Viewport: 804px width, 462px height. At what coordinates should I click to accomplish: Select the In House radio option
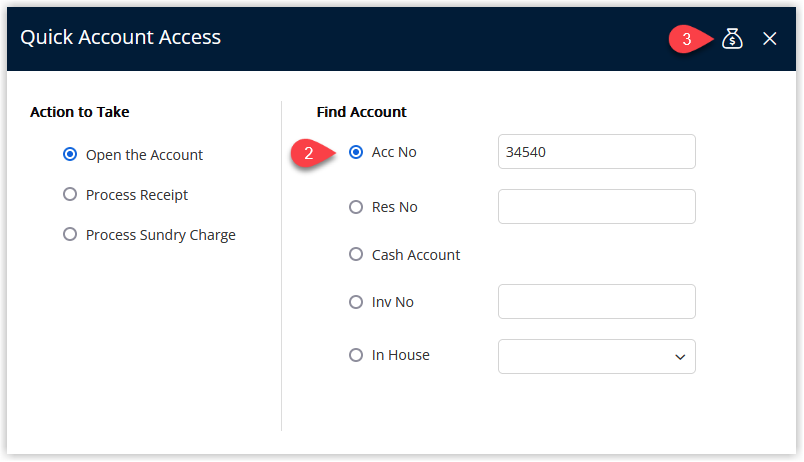click(x=356, y=355)
